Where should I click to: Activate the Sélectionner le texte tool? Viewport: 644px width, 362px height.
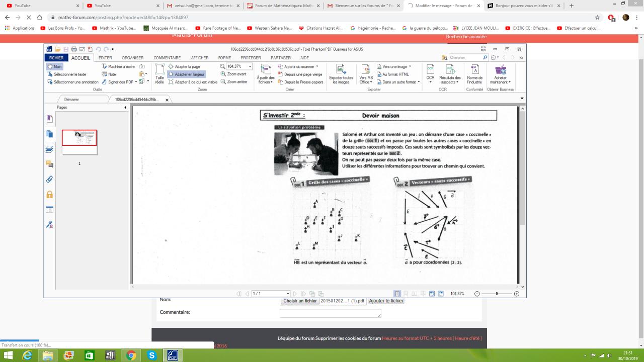[x=66, y=74]
